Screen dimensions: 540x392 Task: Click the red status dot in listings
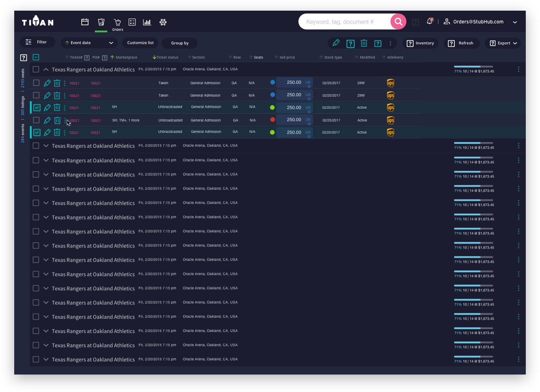coord(272,120)
